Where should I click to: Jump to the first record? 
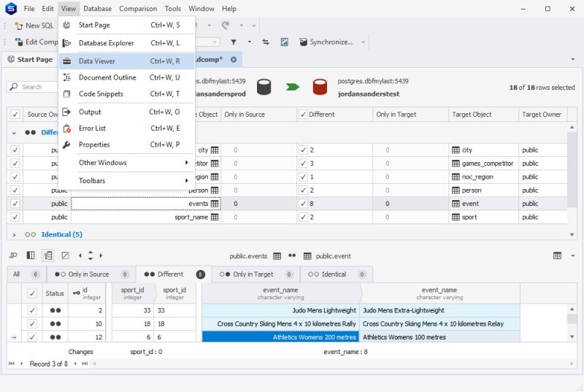click(12, 364)
